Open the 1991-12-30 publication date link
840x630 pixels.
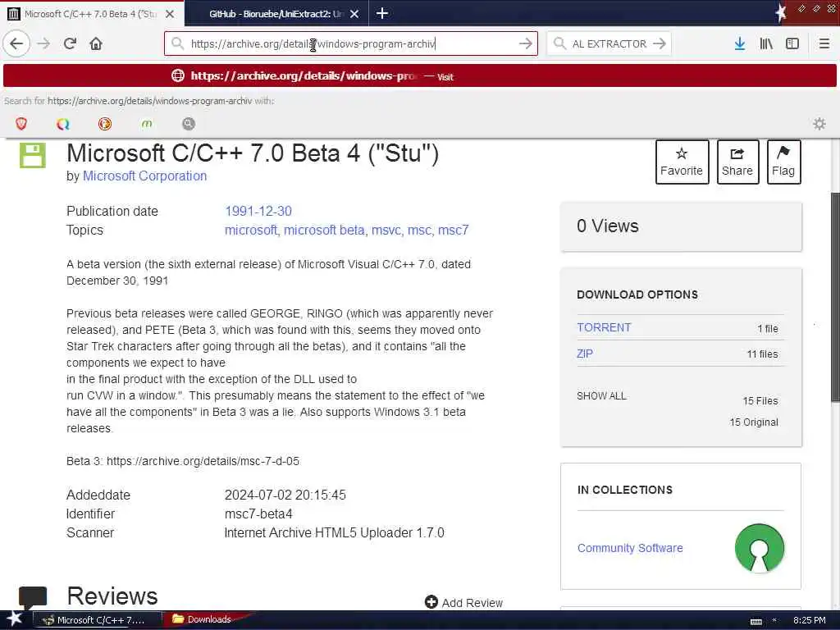tap(258, 211)
